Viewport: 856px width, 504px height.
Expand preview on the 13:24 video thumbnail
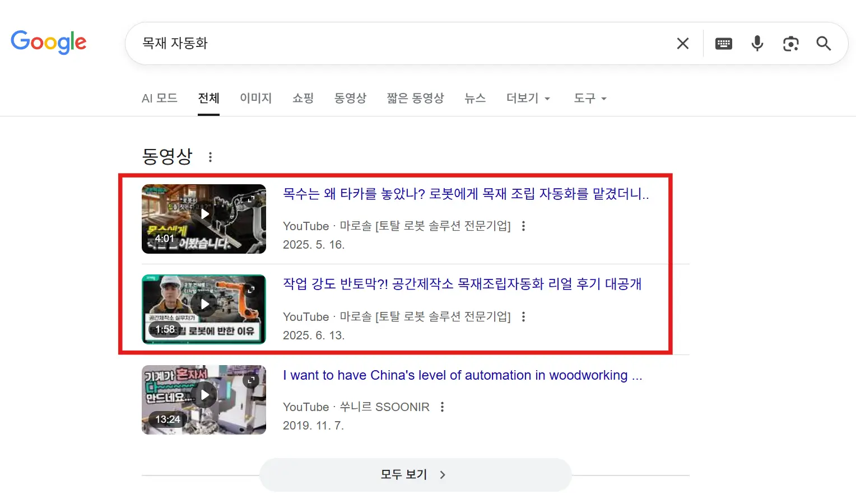click(250, 380)
